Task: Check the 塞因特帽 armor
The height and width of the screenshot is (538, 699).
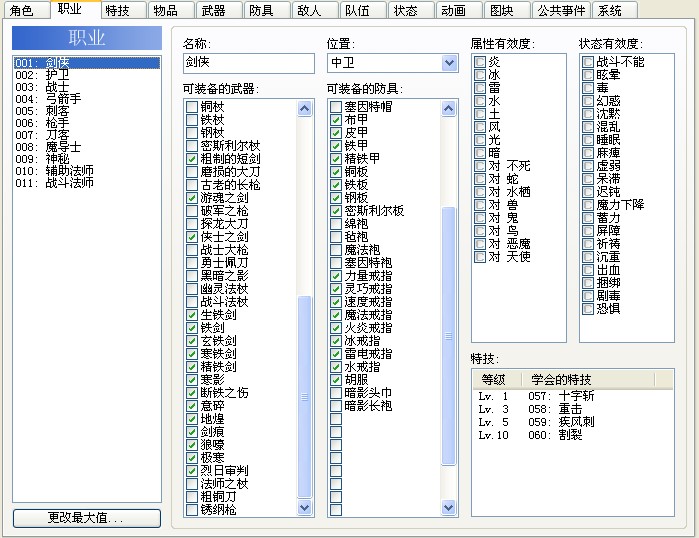Action: click(x=336, y=107)
